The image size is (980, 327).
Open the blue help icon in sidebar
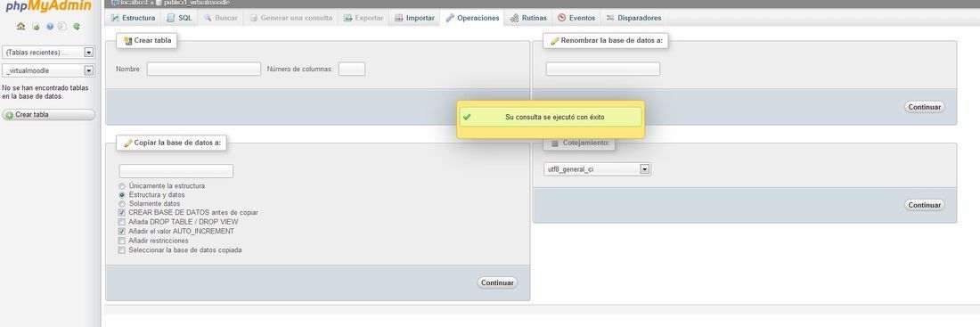[49, 26]
